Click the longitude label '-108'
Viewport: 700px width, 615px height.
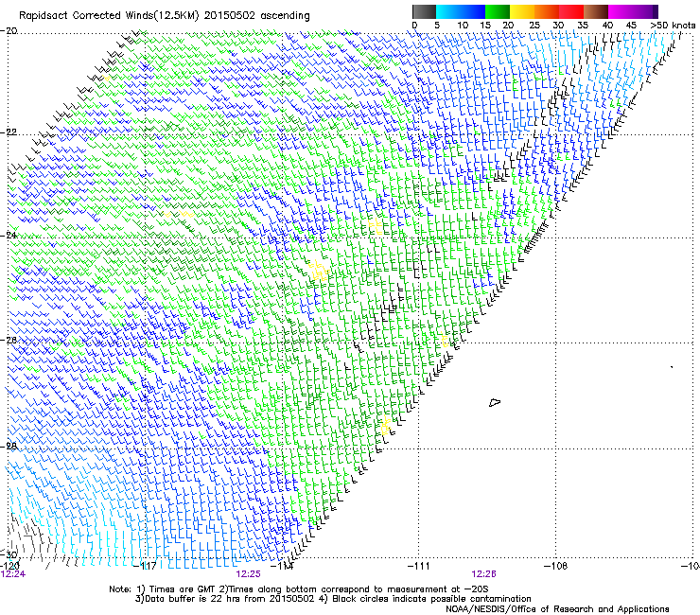click(x=555, y=566)
